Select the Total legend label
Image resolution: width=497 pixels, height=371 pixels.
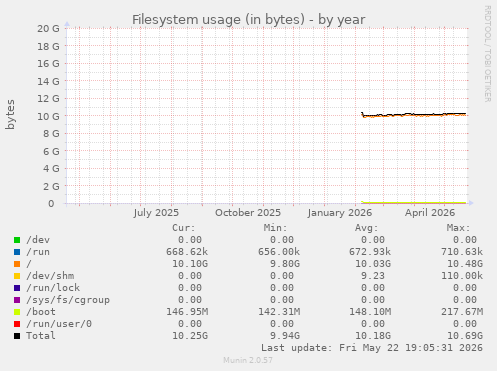pyautogui.click(x=41, y=336)
